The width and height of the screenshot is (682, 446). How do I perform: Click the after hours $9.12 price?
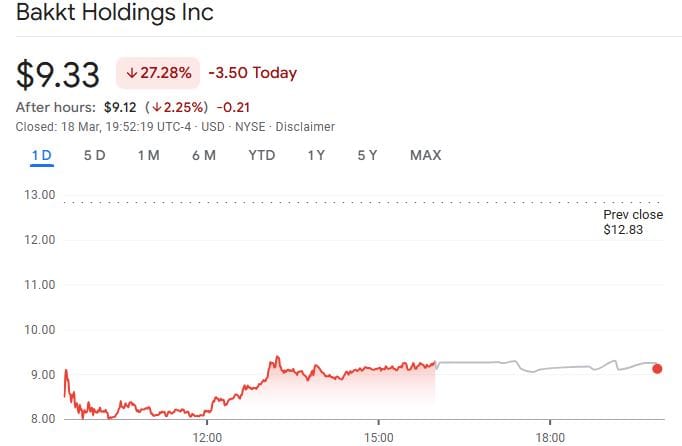[120, 107]
